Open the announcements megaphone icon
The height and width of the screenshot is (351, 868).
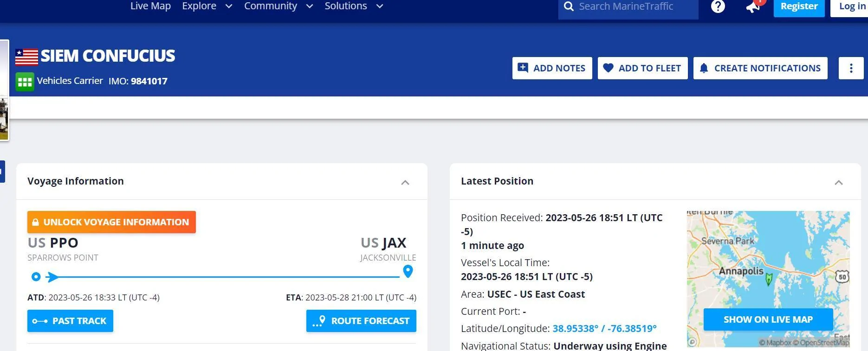tap(753, 6)
